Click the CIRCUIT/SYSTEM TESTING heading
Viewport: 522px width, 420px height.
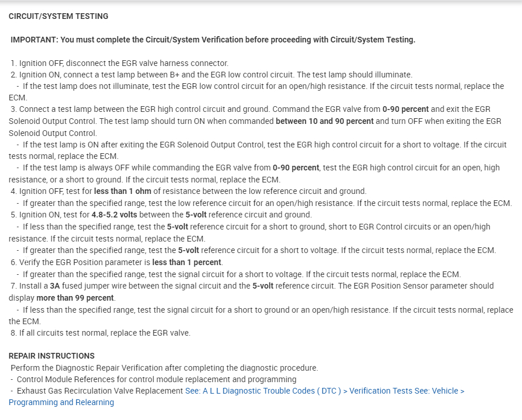(x=59, y=16)
